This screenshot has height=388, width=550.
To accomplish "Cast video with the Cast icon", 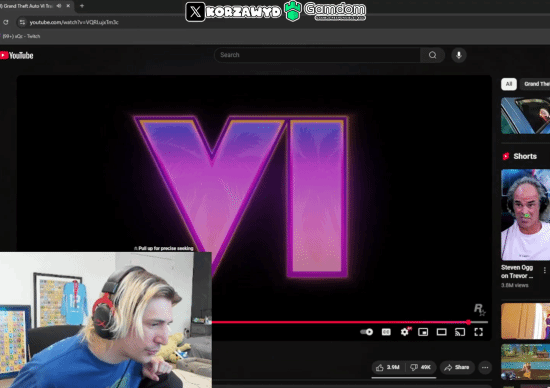I will [460, 332].
